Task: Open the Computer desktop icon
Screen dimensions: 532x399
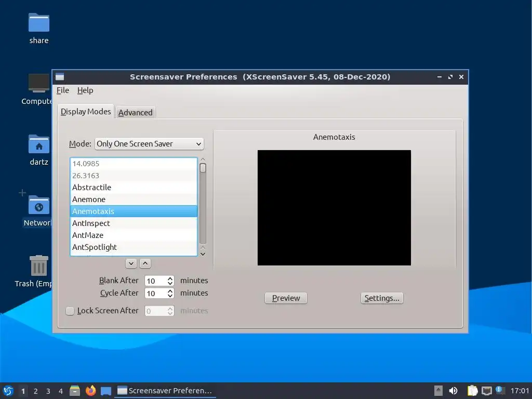Action: tap(37, 89)
